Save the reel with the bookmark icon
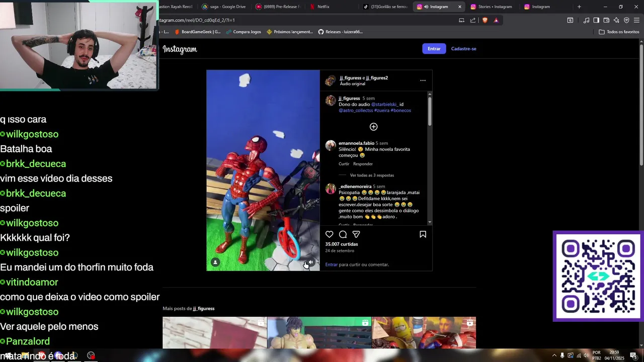 pyautogui.click(x=423, y=234)
